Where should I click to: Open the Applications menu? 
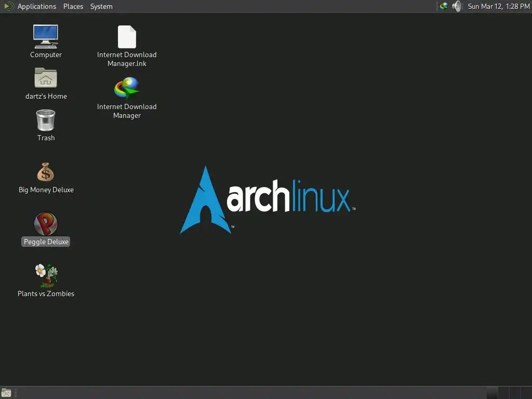(x=37, y=6)
